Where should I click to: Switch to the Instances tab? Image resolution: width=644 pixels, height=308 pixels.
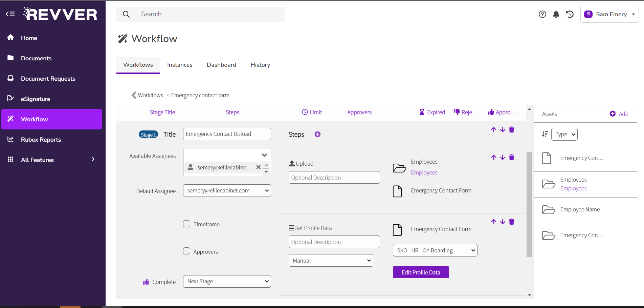click(x=180, y=65)
